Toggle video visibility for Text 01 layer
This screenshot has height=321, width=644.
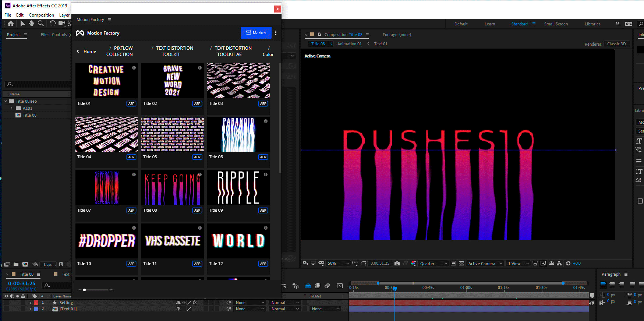[6, 309]
